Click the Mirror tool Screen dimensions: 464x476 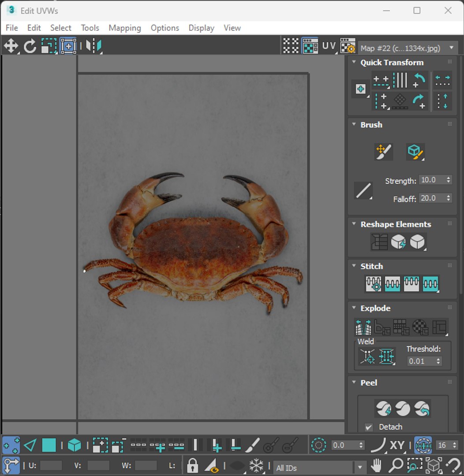[94, 46]
